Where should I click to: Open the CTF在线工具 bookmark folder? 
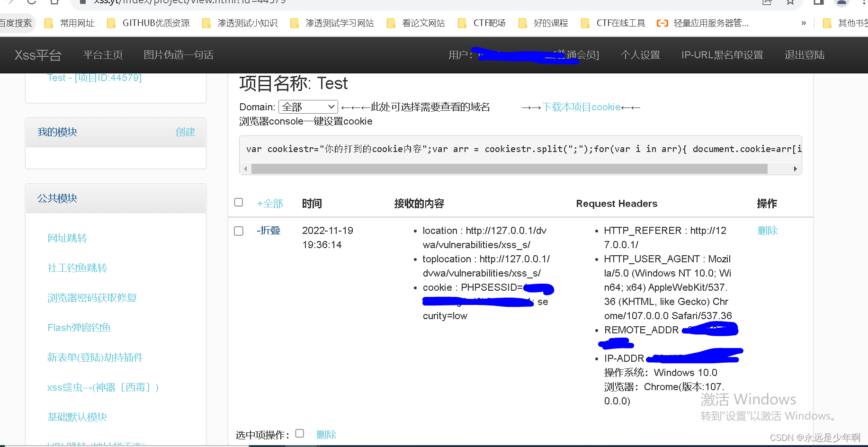613,23
